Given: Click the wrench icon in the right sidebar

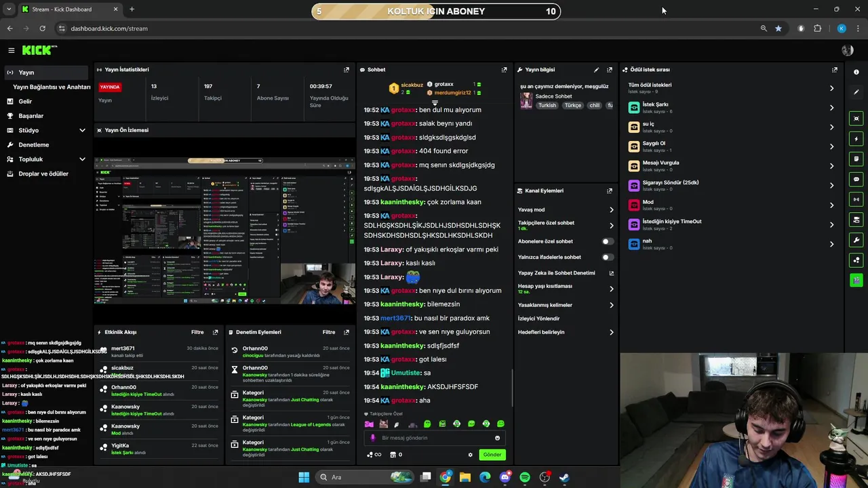Looking at the screenshot, I should tap(856, 240).
